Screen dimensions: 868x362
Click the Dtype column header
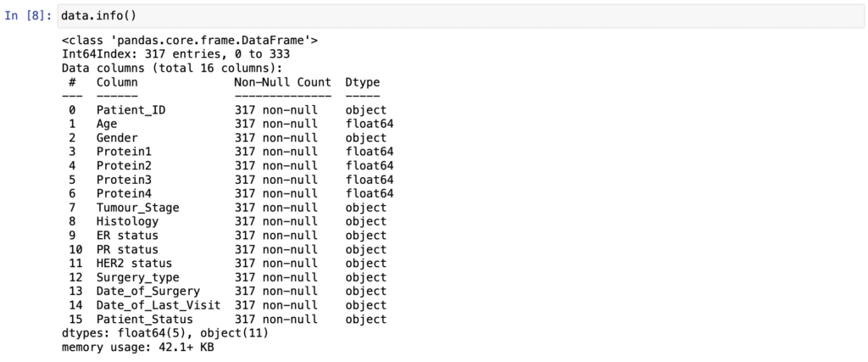tap(363, 82)
